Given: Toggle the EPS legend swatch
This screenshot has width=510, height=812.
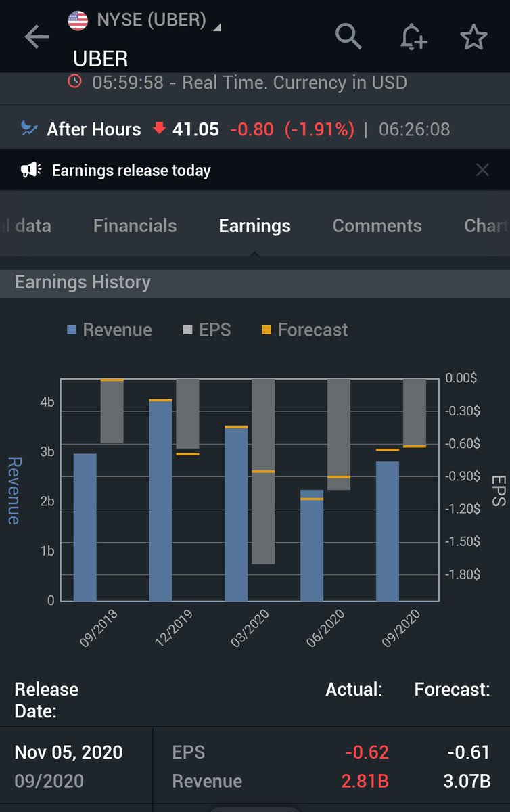Looking at the screenshot, I should [x=188, y=330].
